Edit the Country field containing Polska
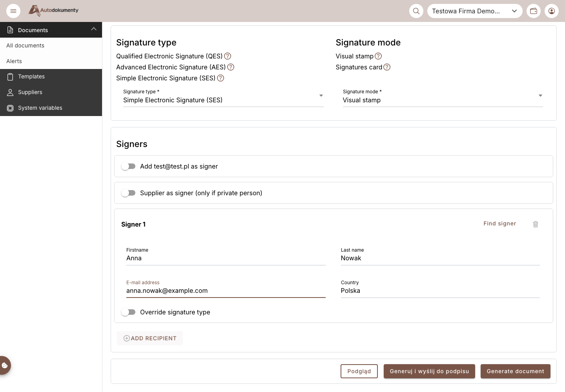The height and width of the screenshot is (392, 565). click(440, 289)
